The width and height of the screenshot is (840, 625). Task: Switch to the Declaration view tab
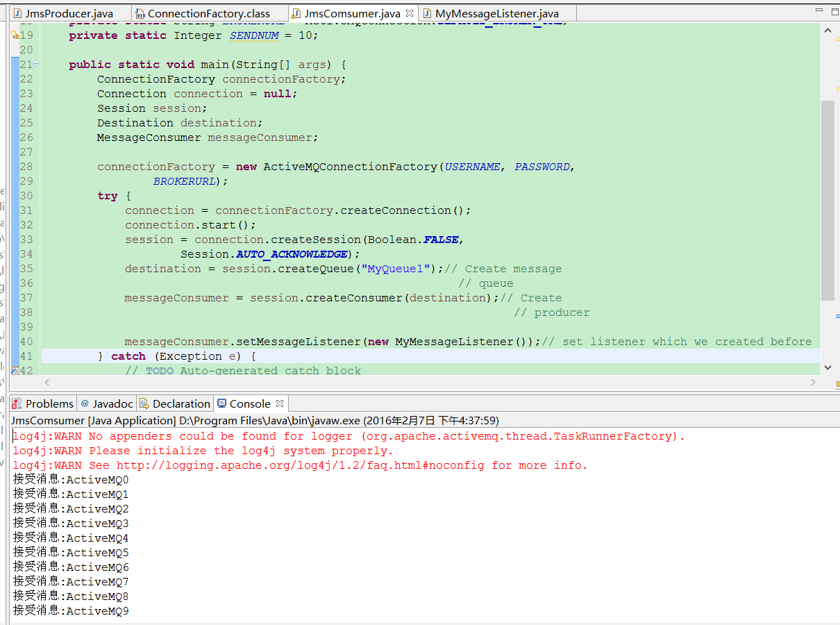pyautogui.click(x=174, y=403)
